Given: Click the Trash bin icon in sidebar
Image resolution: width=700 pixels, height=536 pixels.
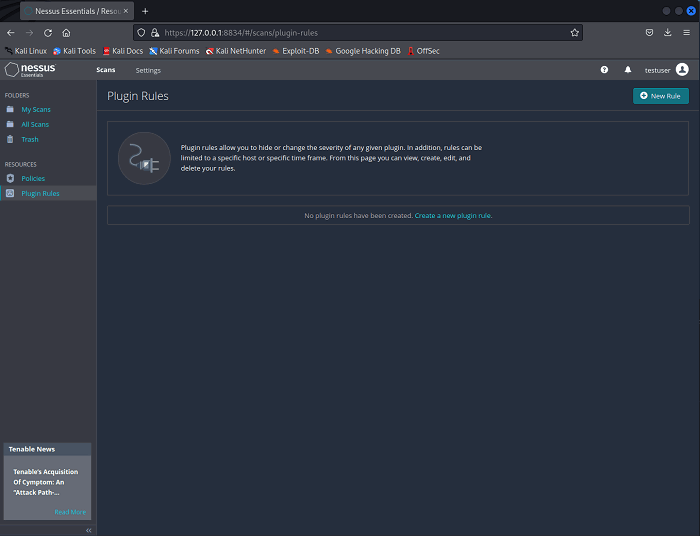Looking at the screenshot, I should 10,139.
